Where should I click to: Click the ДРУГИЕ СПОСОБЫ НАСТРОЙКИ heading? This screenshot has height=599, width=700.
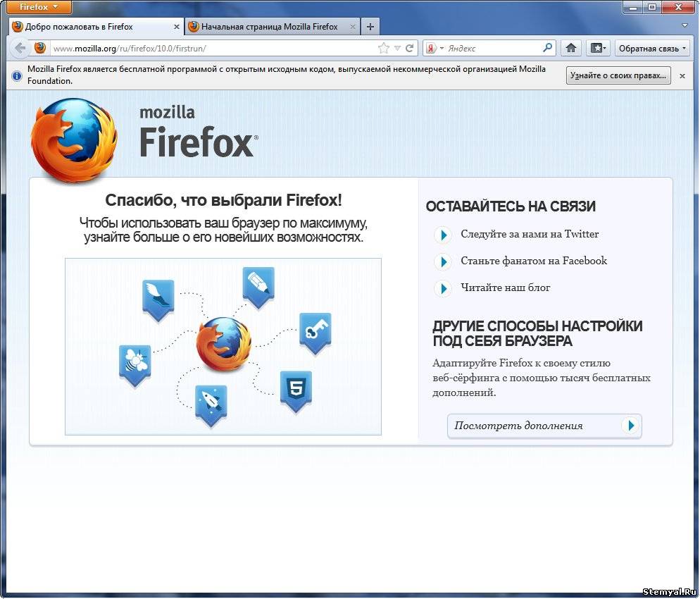537,333
